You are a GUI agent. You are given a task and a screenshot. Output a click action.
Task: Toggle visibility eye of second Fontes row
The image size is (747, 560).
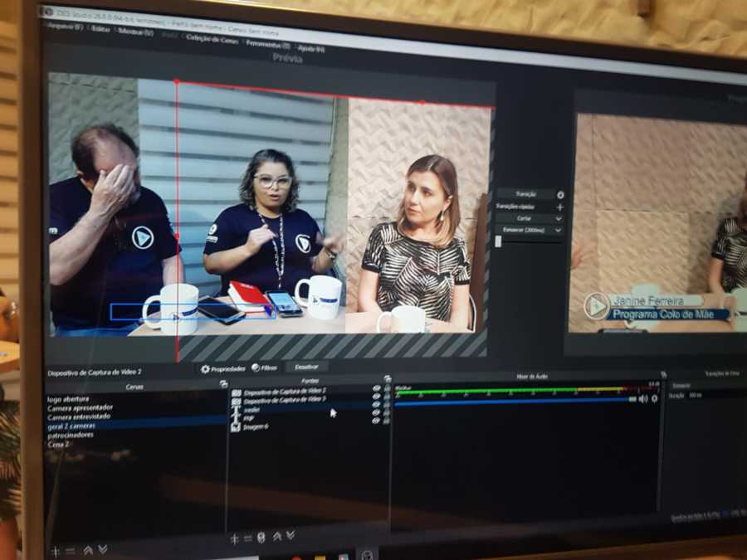pos(376,397)
